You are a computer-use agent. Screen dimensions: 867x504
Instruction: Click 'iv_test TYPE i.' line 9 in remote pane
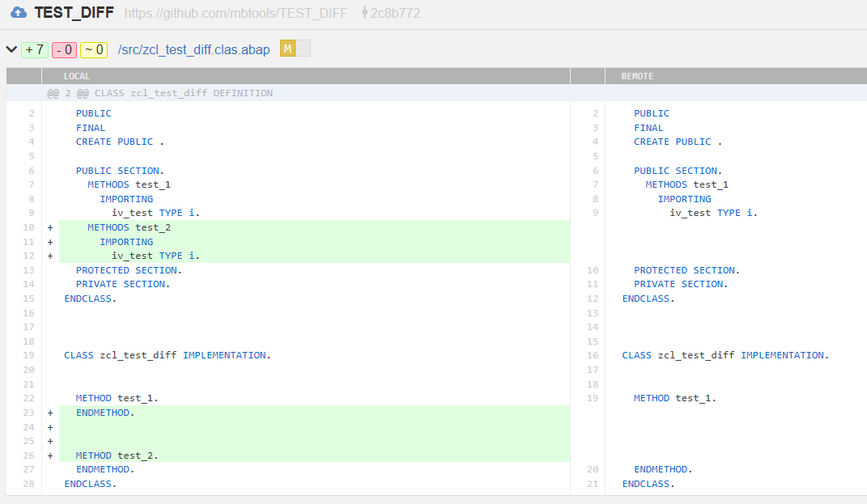click(713, 213)
